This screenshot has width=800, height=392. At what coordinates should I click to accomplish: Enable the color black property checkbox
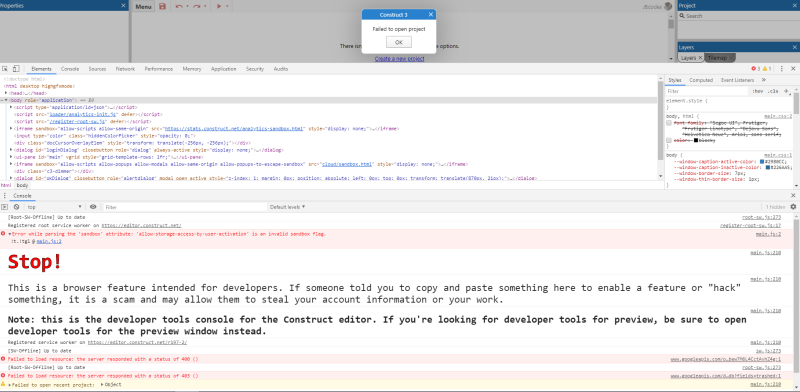pos(669,140)
